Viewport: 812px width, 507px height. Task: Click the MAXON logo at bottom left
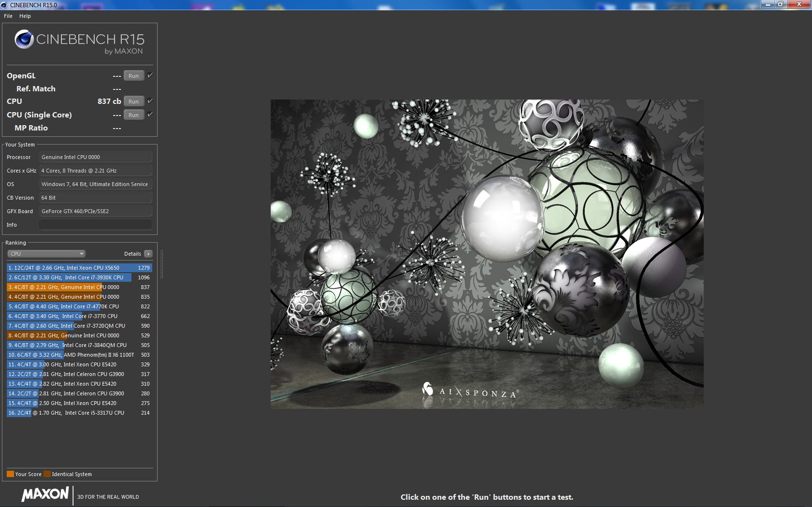(45, 494)
